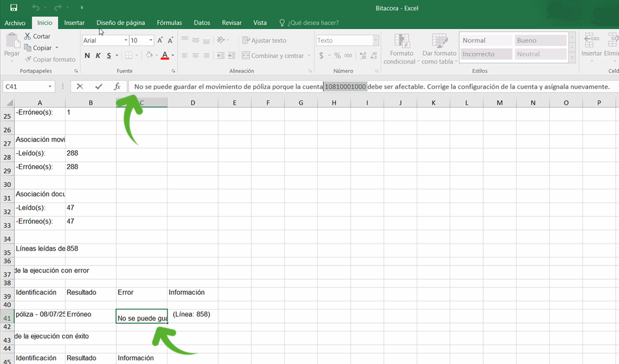
Task: Open the font size dropdown
Action: tap(151, 40)
